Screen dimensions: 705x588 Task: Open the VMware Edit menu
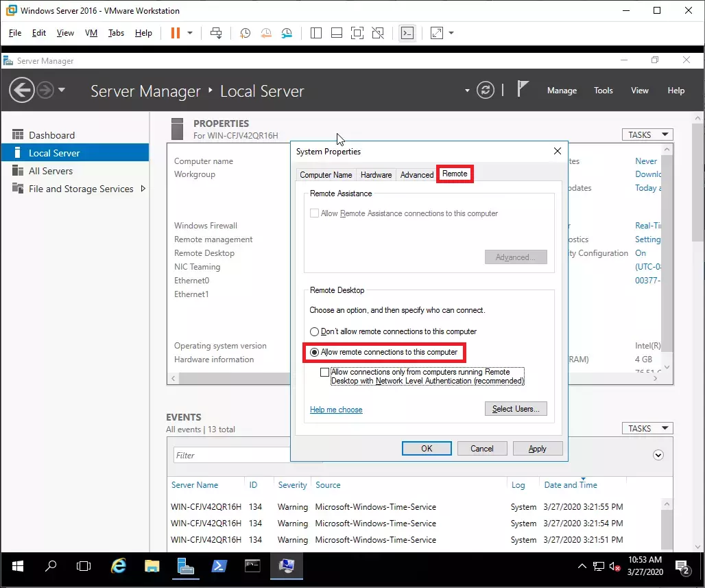[x=38, y=33]
